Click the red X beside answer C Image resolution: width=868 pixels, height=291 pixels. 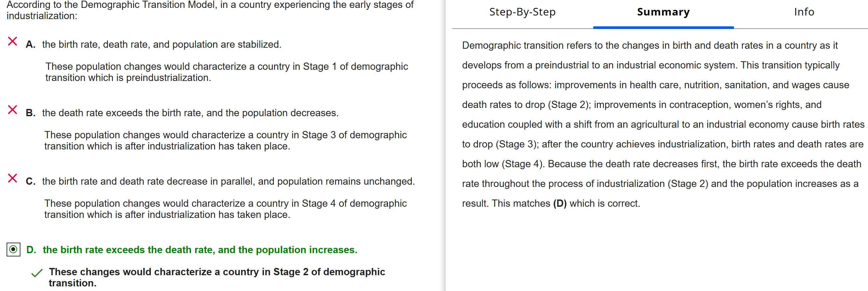(13, 178)
